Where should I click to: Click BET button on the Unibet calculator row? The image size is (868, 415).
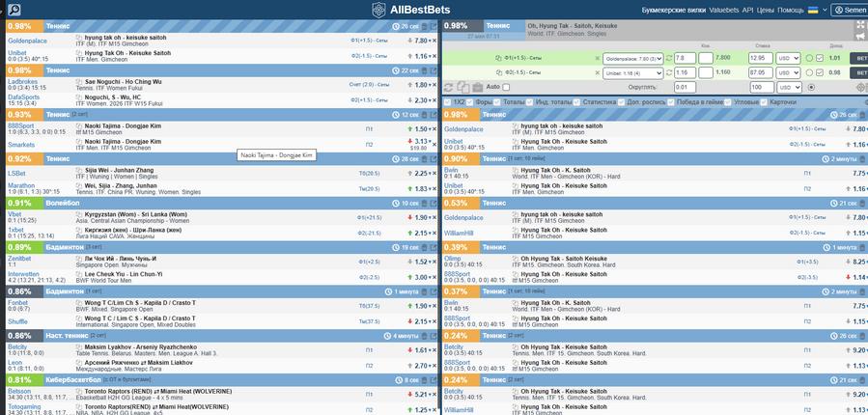pyautogui.click(x=859, y=73)
